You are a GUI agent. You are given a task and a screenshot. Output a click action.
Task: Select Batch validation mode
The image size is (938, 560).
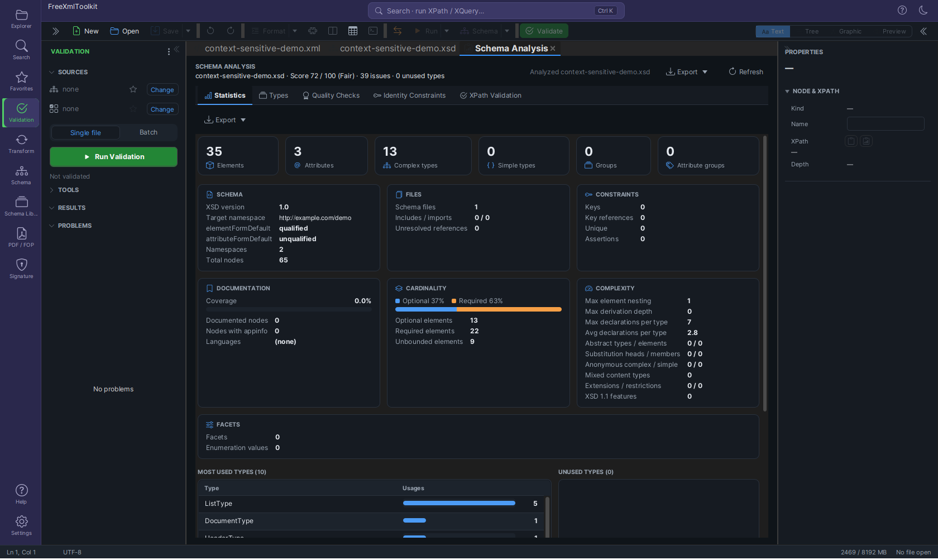click(149, 132)
